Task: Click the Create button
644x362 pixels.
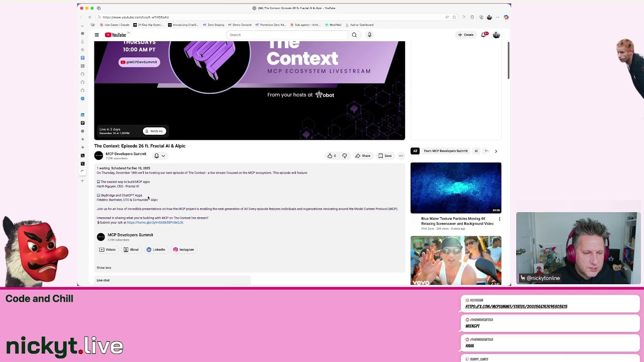Action: [x=465, y=35]
